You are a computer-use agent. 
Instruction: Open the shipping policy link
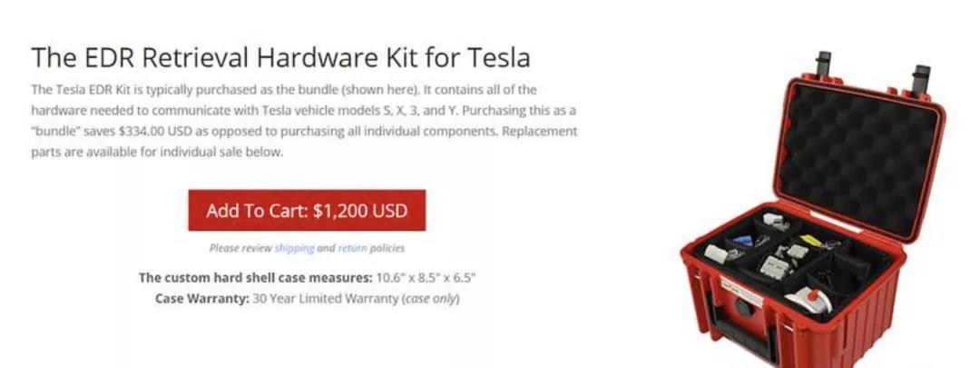[x=294, y=248]
